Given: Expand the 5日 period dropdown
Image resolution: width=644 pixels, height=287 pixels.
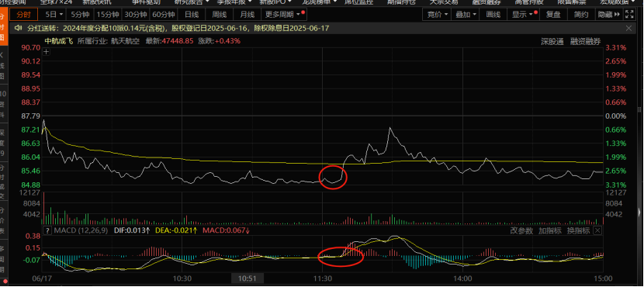Looking at the screenshot, I should click(x=54, y=15).
